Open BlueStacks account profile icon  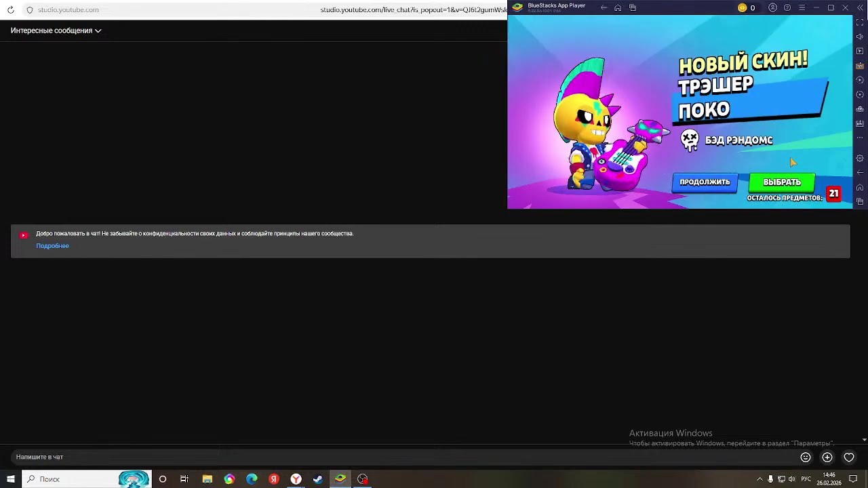pyautogui.click(x=772, y=7)
